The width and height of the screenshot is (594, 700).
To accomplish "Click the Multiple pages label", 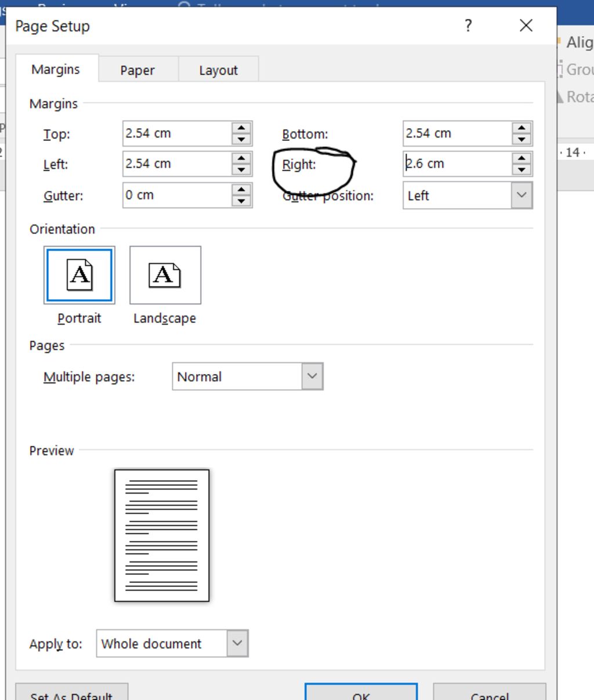I will [89, 377].
